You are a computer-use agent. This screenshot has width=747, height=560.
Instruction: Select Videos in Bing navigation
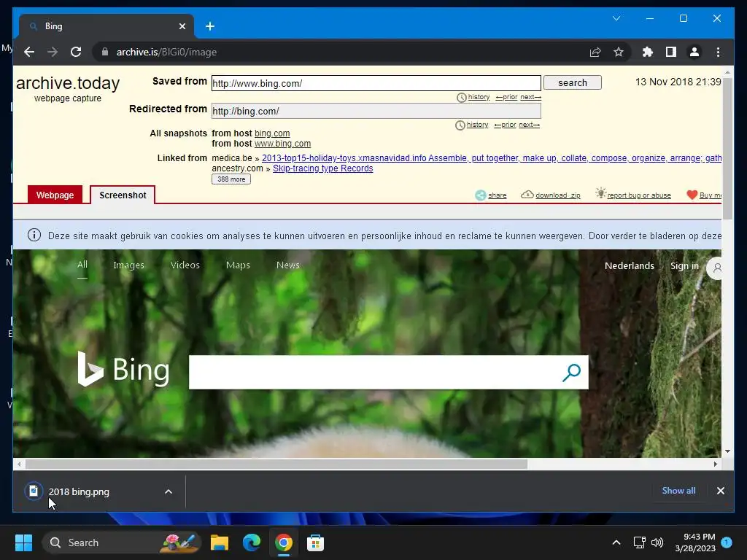click(185, 265)
